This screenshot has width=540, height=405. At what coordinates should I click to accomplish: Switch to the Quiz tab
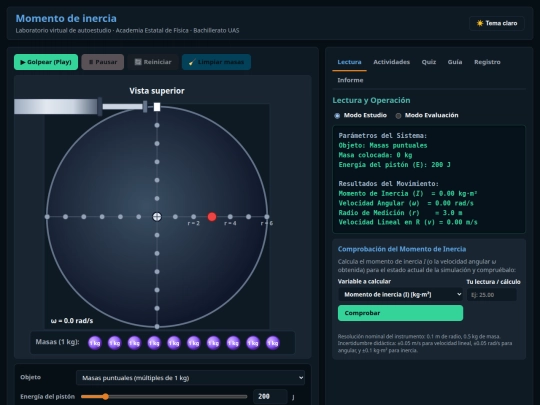tap(429, 62)
